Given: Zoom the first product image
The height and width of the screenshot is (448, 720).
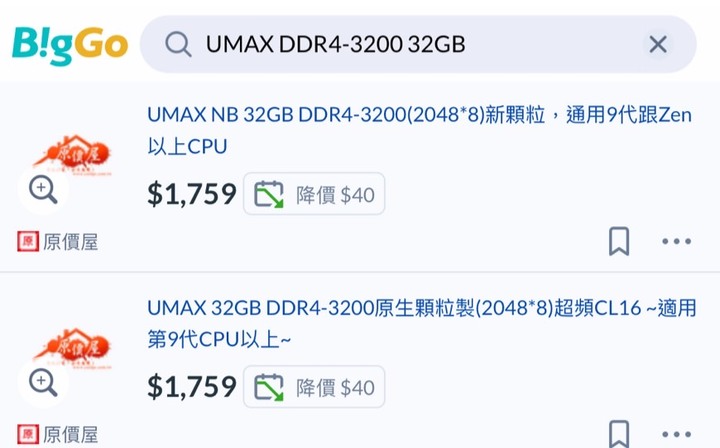Looking at the screenshot, I should tap(43, 189).
